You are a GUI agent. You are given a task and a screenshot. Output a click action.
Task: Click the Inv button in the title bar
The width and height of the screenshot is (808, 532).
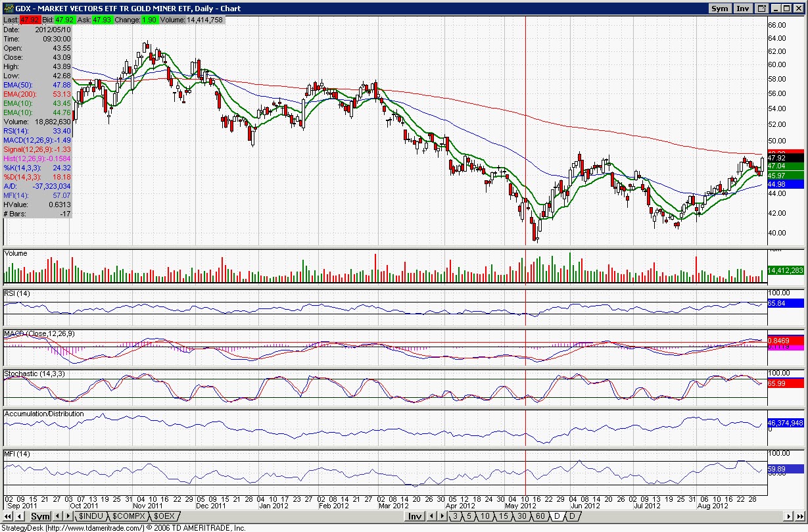(742, 9)
